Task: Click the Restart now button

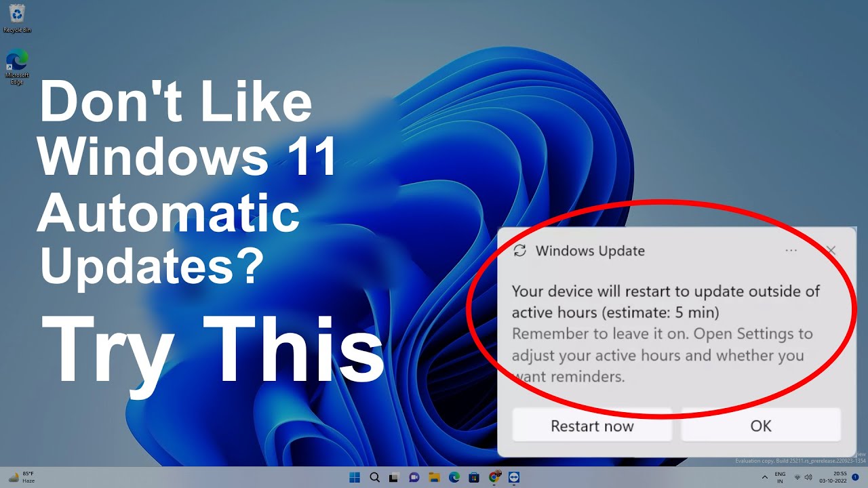Action: pyautogui.click(x=592, y=426)
